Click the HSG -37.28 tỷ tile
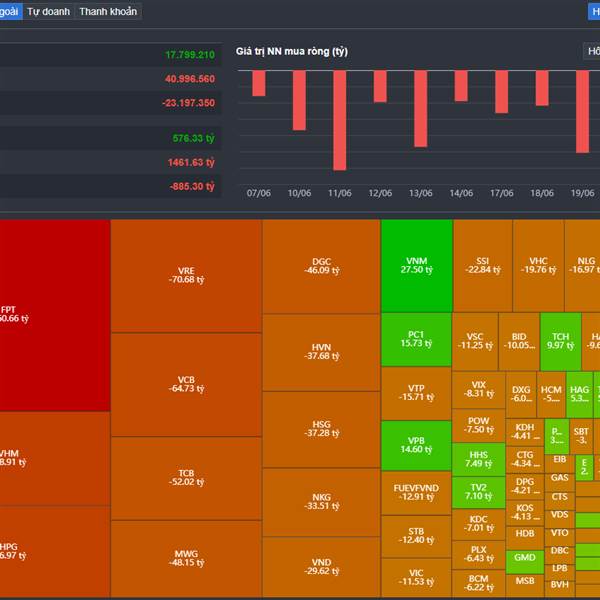The width and height of the screenshot is (600, 600). coord(321,429)
